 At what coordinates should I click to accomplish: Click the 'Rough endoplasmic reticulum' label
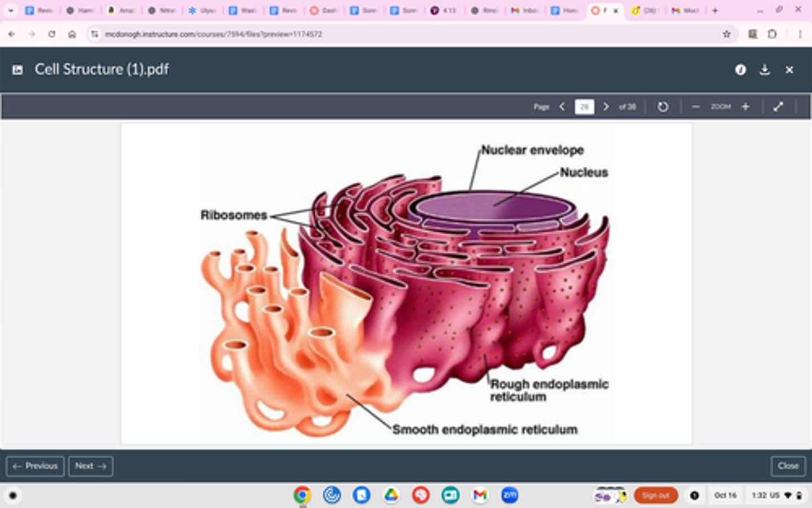coord(549,390)
